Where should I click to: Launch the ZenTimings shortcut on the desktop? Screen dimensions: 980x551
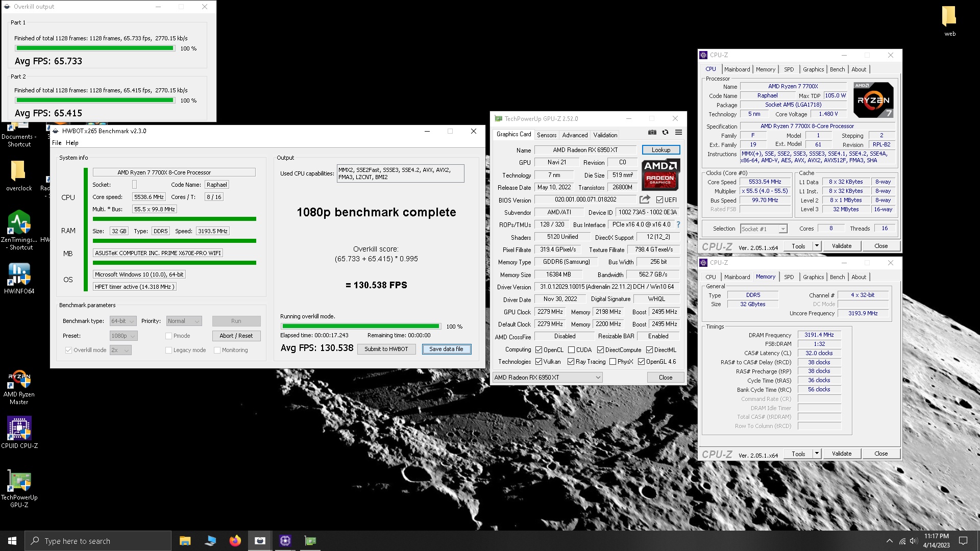point(19,230)
